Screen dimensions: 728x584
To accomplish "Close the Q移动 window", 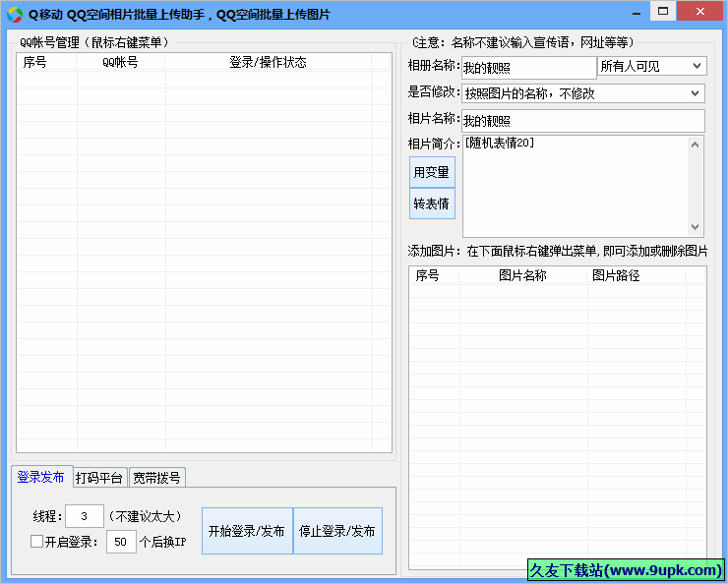I will tap(700, 11).
